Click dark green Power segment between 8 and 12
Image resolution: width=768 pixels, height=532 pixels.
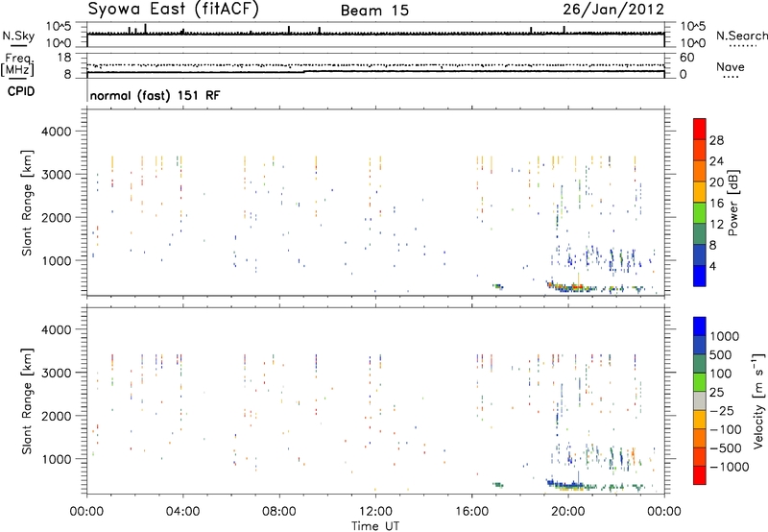coord(700,234)
